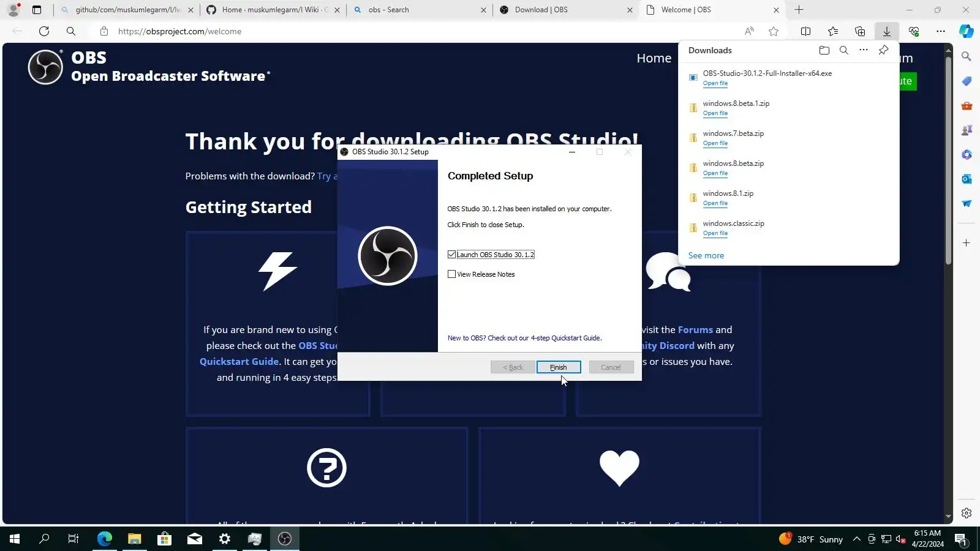Open File Explorer from taskbar
The height and width of the screenshot is (551, 980).
134,539
